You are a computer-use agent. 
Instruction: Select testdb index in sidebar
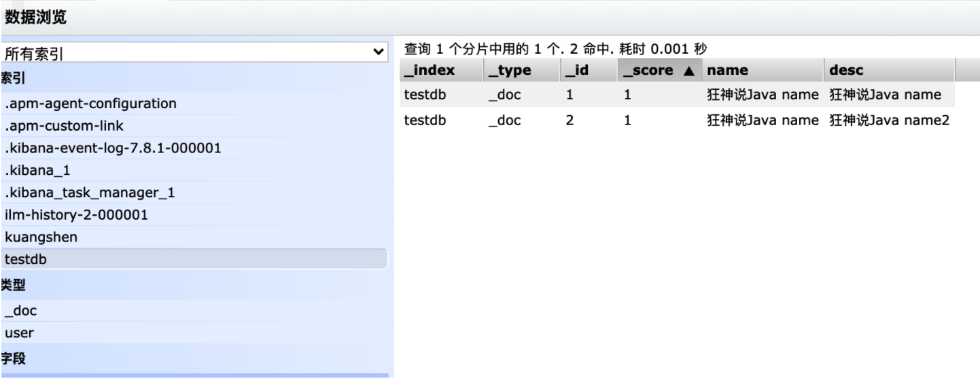tap(194, 259)
